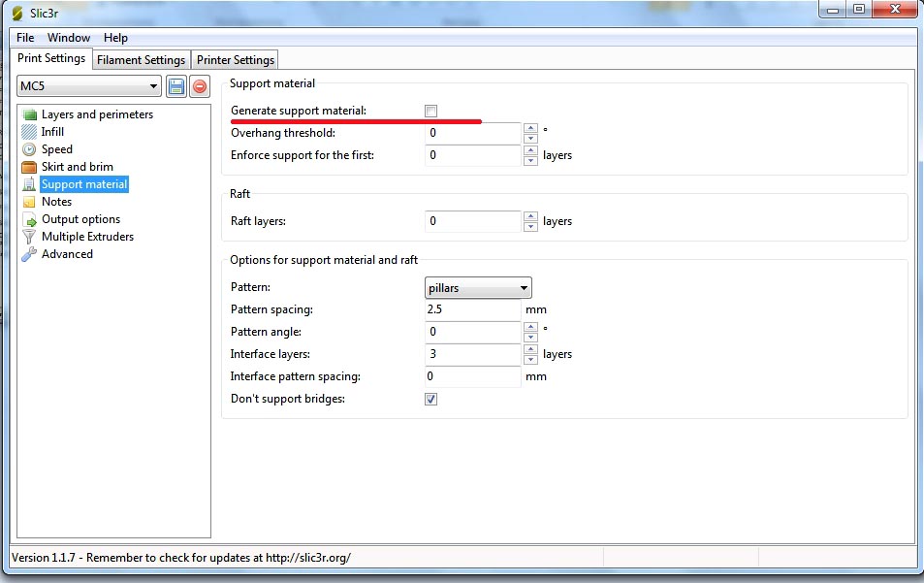Uncheck Don't support bridges checkbox
The width and height of the screenshot is (924, 583).
pyautogui.click(x=430, y=399)
